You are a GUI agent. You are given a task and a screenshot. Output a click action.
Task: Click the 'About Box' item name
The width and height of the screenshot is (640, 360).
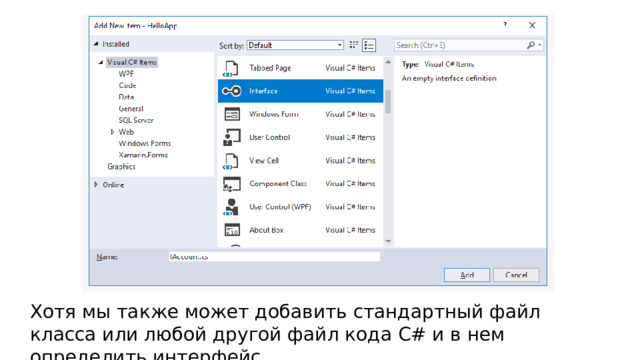267,230
